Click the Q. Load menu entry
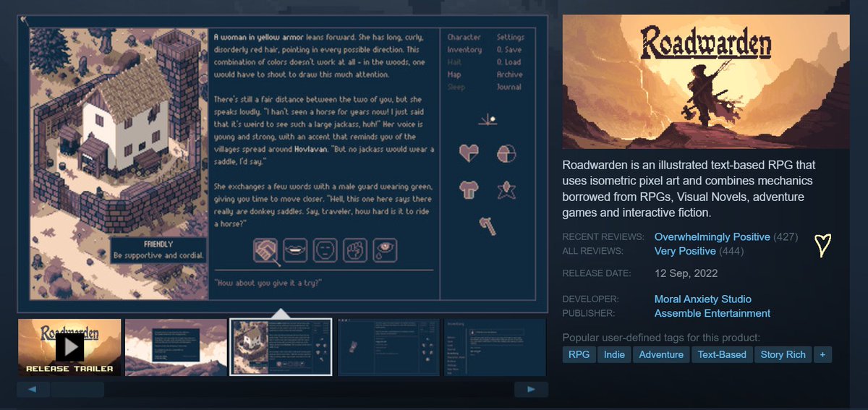The height and width of the screenshot is (410, 868). point(509,62)
